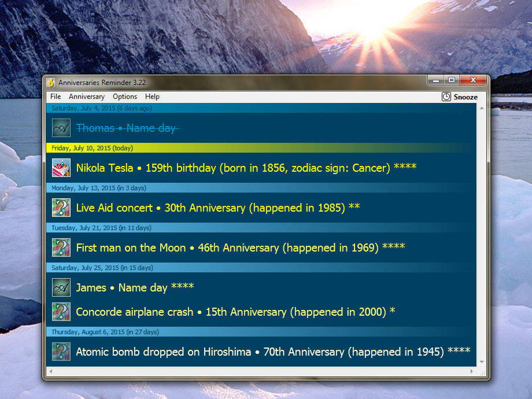Open the Help menu
The height and width of the screenshot is (399, 532).
[152, 97]
